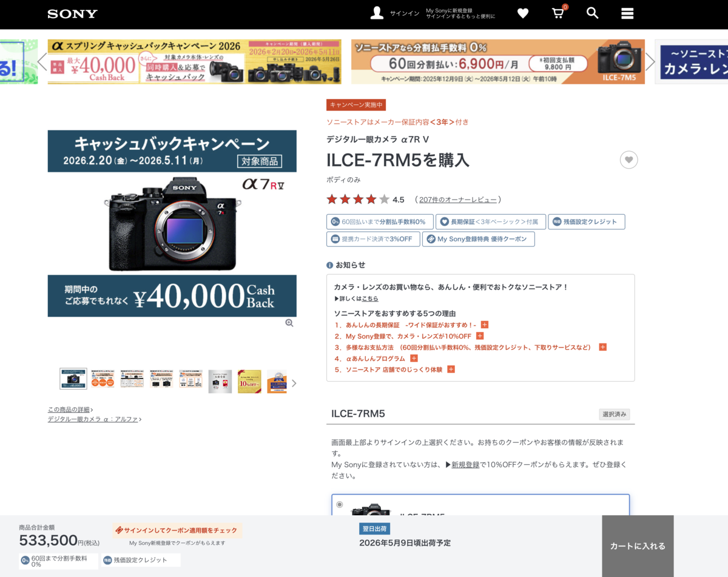Click the 選択済み label for ILCE-7RM5

point(615,414)
